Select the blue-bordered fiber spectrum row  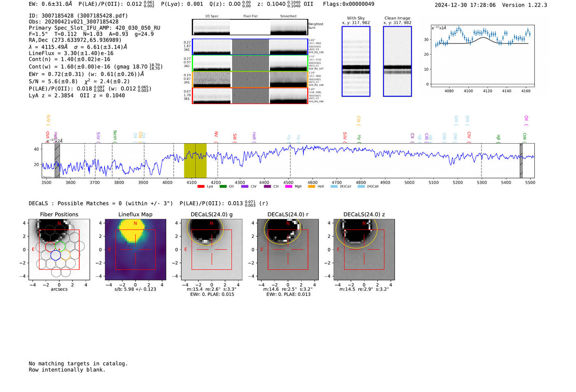click(x=250, y=47)
